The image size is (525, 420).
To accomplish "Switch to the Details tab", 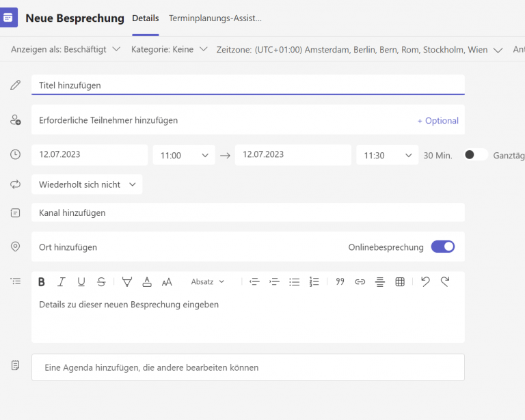I will [146, 18].
